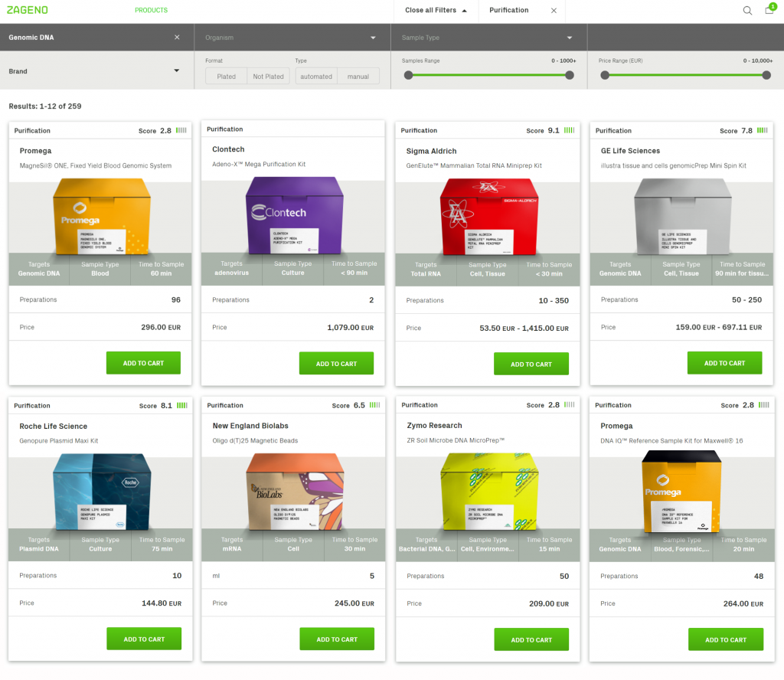Image resolution: width=784 pixels, height=680 pixels.
Task: Open the shopping cart icon
Action: click(x=769, y=9)
